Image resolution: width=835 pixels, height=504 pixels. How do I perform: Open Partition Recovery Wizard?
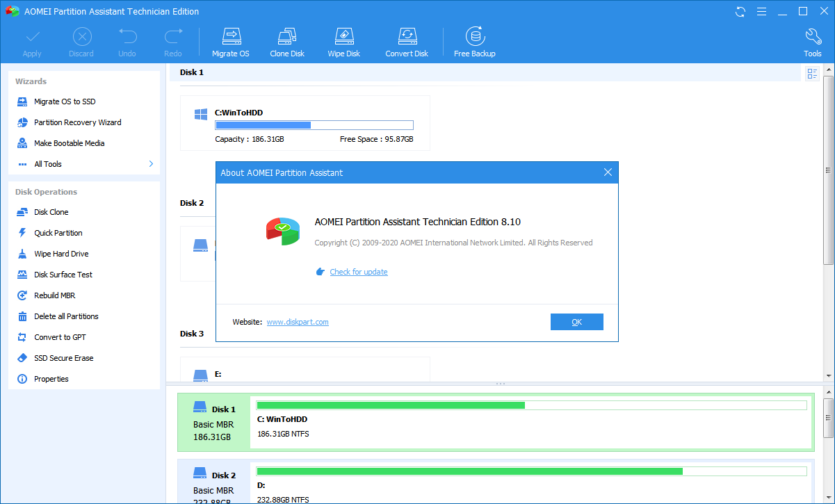click(77, 122)
